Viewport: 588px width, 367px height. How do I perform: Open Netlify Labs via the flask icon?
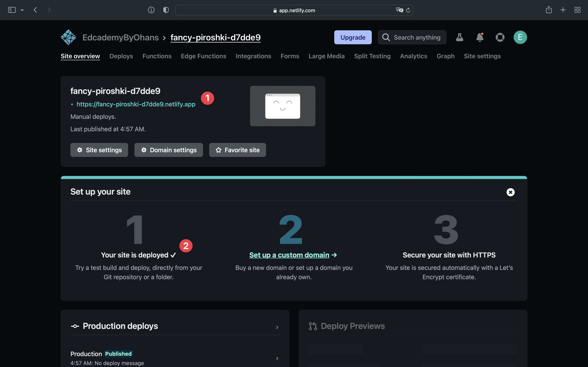(x=459, y=37)
